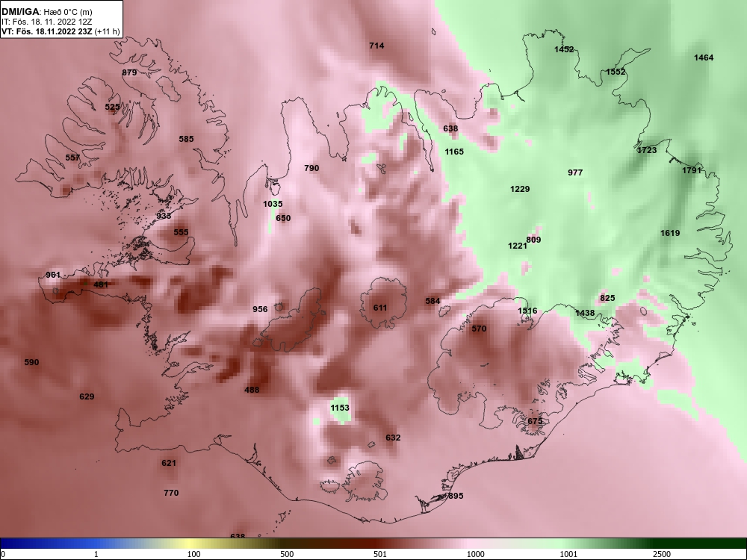The height and width of the screenshot is (560, 747).
Task: Click the legend label 100
Action: (193, 554)
